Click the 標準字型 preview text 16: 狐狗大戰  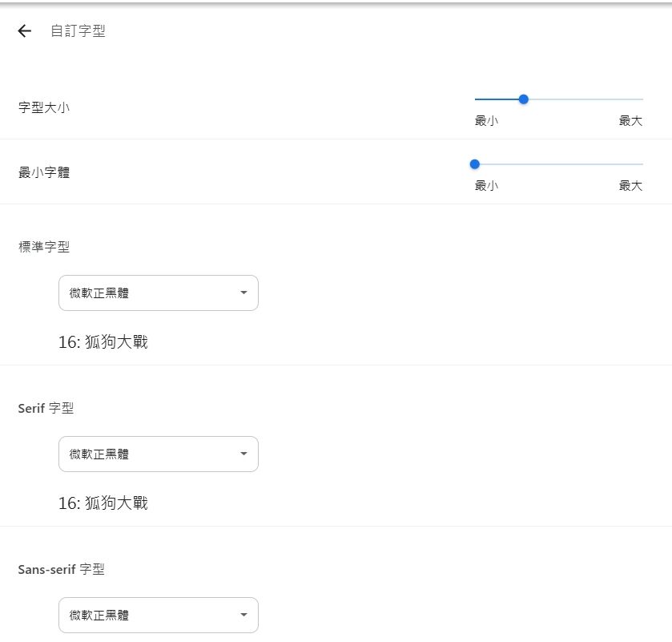pyautogui.click(x=103, y=342)
